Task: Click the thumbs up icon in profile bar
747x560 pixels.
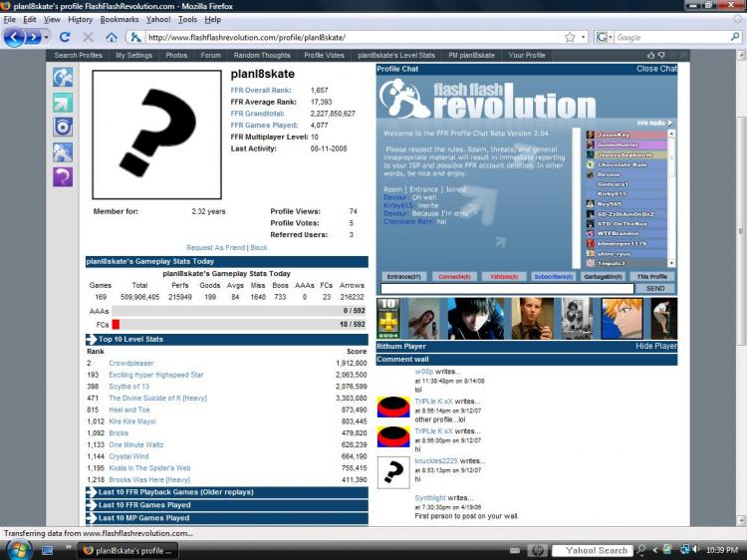Action: (650, 55)
